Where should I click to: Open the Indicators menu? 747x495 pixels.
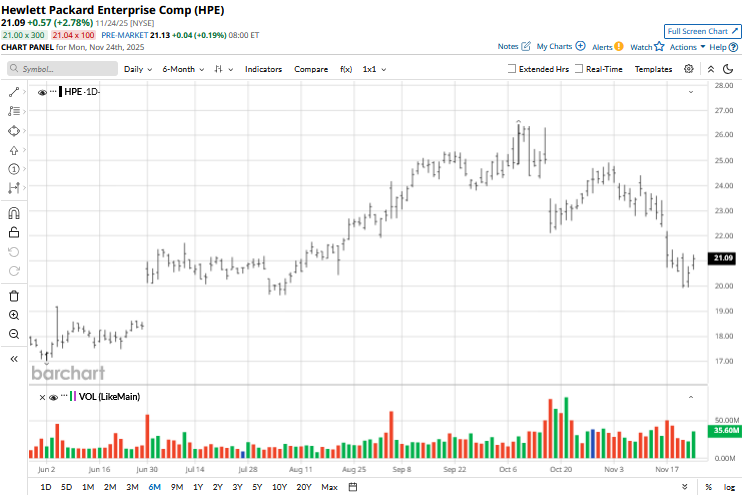pos(263,69)
